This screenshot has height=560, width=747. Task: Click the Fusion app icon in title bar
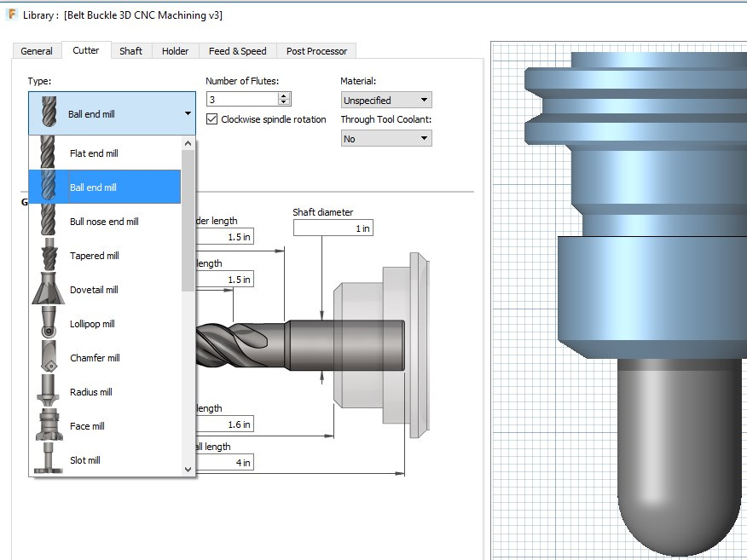click(x=11, y=14)
